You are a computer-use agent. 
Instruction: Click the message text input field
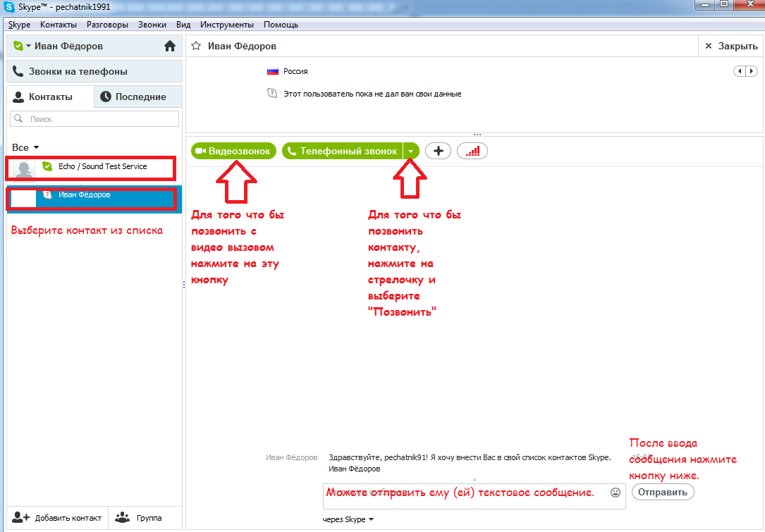[x=475, y=496]
